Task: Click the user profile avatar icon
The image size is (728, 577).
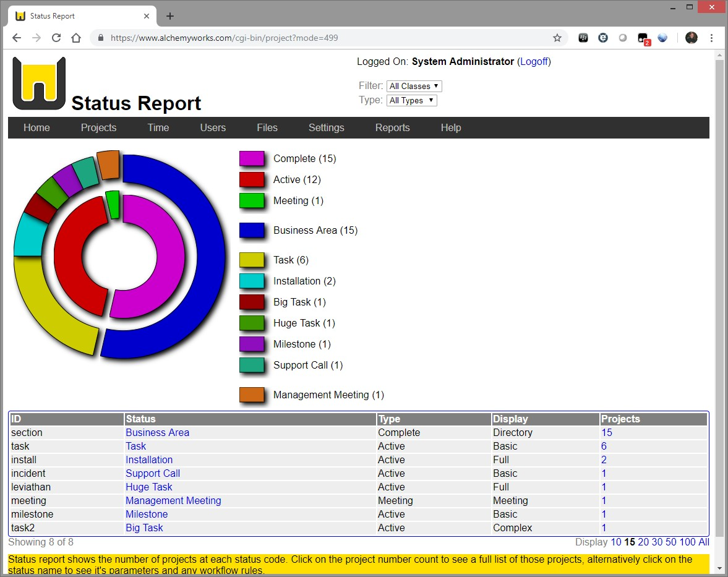Action: click(x=692, y=38)
